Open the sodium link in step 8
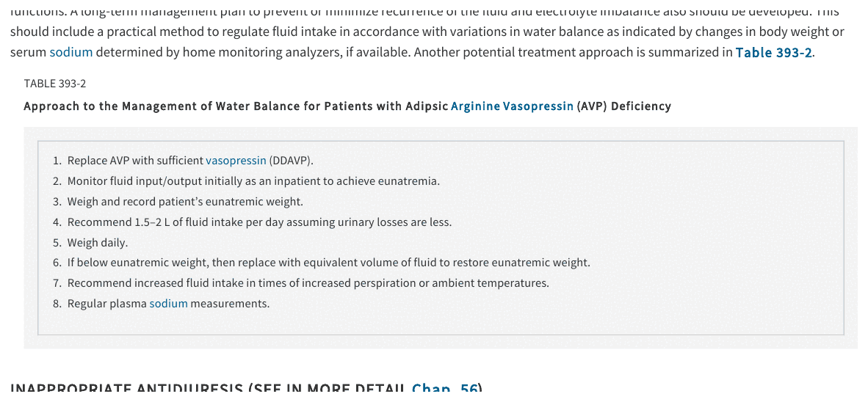Image resolution: width=868 pixels, height=402 pixels. [169, 304]
